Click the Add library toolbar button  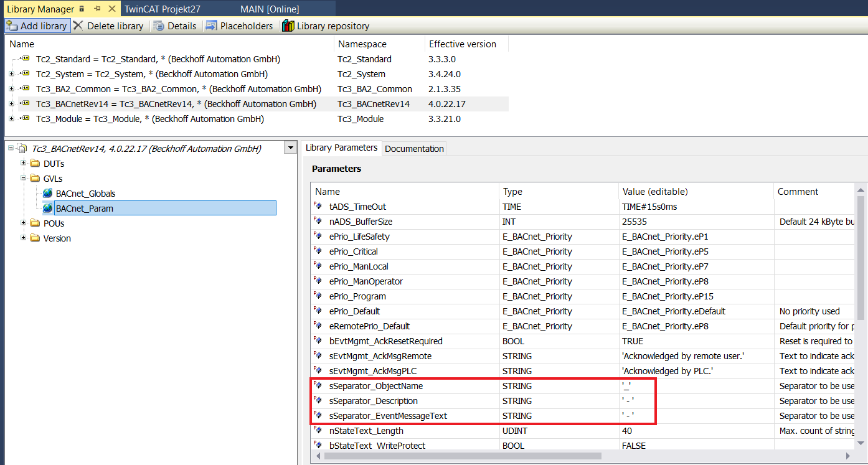[37, 26]
